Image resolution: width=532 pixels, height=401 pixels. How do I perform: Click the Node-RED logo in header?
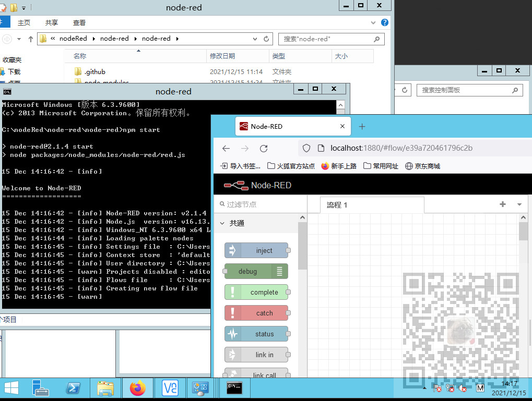pos(258,185)
